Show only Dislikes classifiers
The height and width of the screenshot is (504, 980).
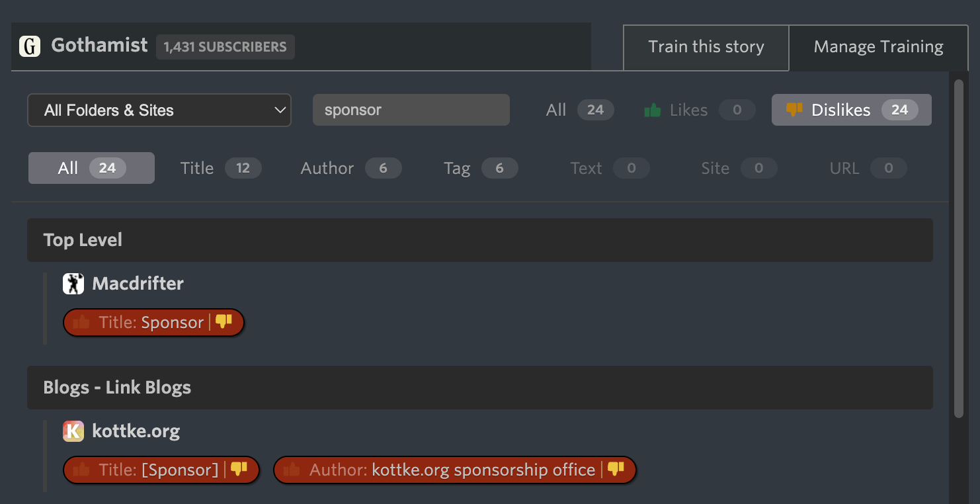pos(851,110)
